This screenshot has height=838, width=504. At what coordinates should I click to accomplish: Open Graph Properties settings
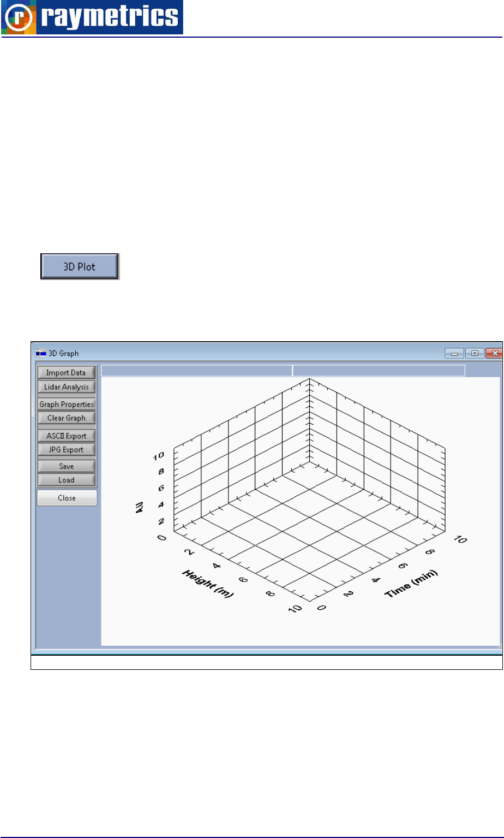pyautogui.click(x=66, y=405)
